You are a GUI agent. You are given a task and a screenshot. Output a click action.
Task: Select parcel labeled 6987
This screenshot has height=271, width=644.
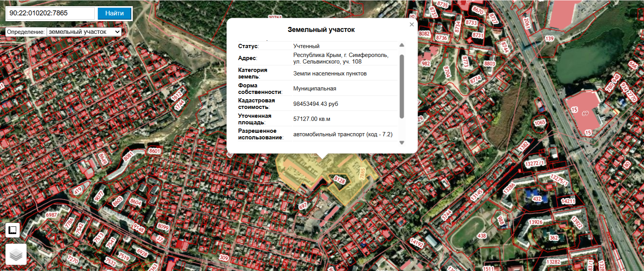click(51, 215)
